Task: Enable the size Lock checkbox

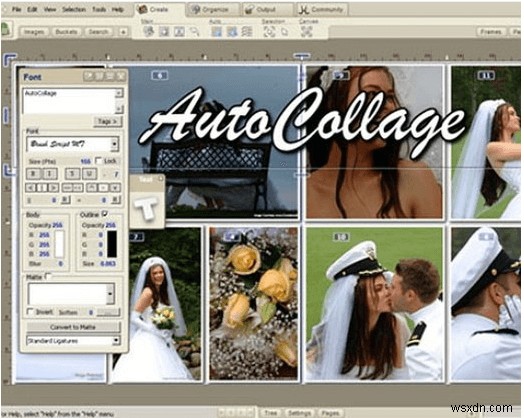Action: pyautogui.click(x=99, y=161)
